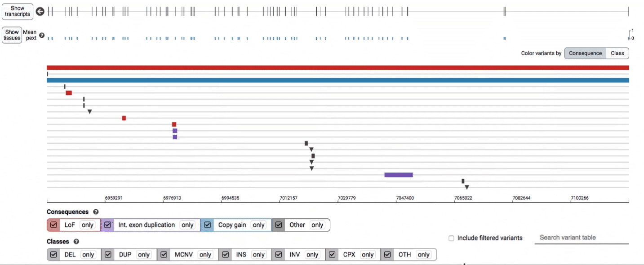Click the long purple variant bar near 7047400
The height and width of the screenshot is (265, 644).
398,175
